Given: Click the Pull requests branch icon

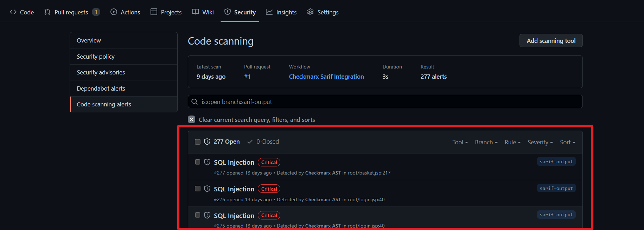Looking at the screenshot, I should coord(47,12).
